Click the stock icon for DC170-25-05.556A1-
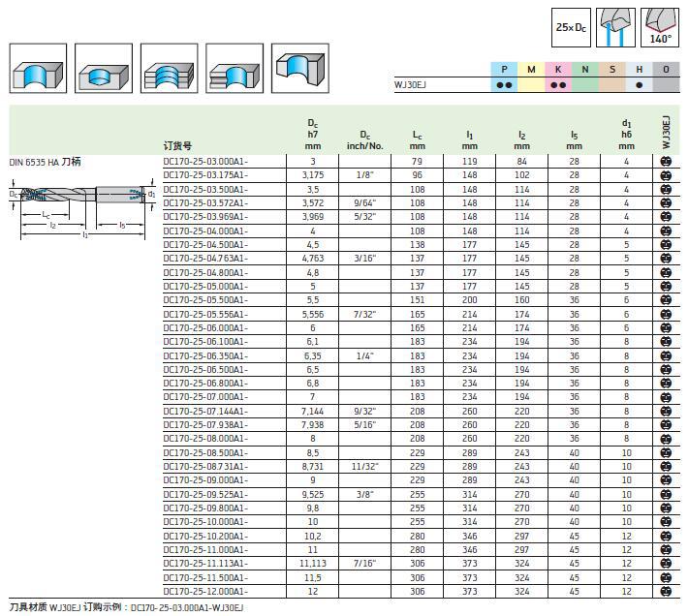This screenshot has width=689, height=616. click(x=666, y=315)
